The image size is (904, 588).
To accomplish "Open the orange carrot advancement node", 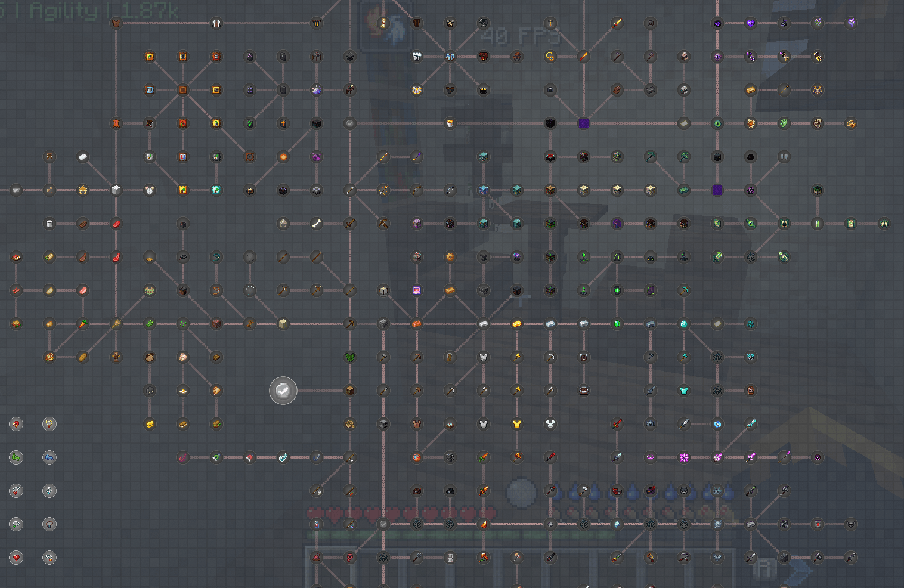I will pos(83,324).
